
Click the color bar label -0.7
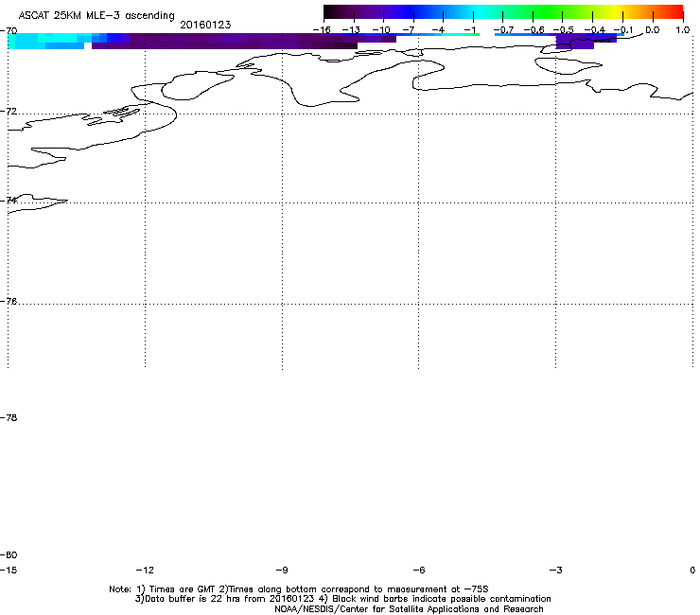pyautogui.click(x=503, y=29)
